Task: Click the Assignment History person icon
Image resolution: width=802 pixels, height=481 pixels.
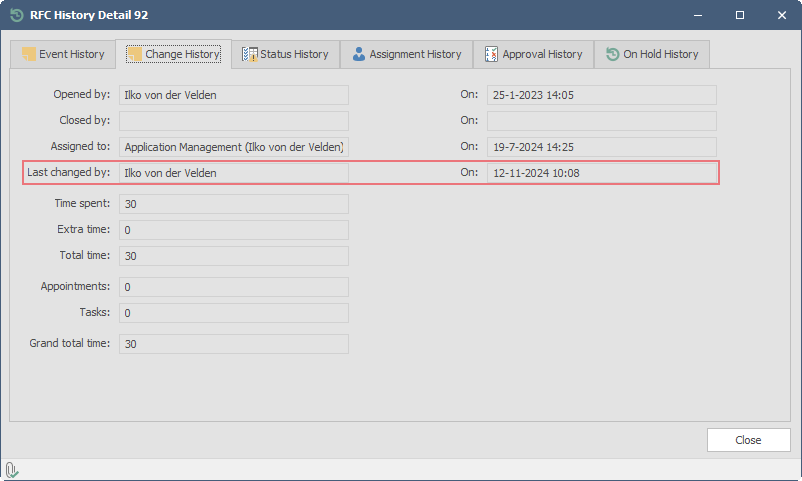Action: point(358,54)
